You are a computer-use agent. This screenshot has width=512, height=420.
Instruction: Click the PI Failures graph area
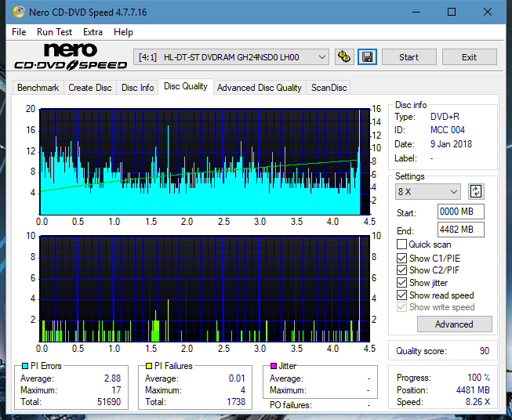click(205, 288)
